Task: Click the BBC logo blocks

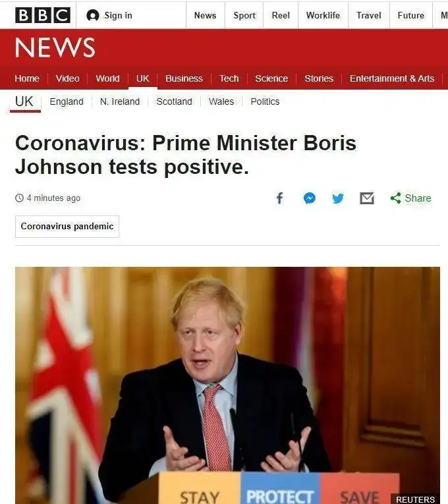Action: point(43,15)
